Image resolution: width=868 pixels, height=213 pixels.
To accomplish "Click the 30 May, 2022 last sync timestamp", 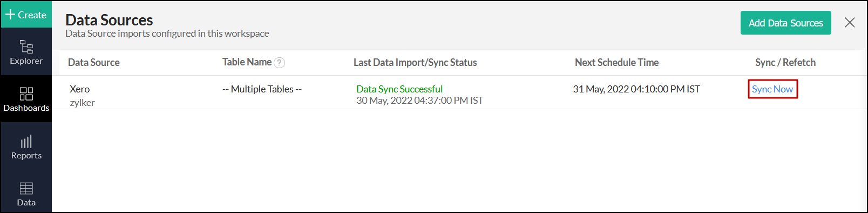I will click(420, 101).
